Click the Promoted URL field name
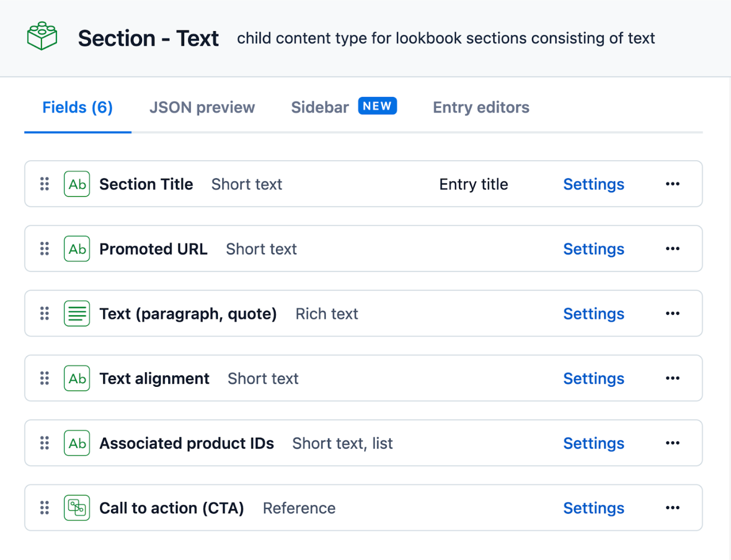 [153, 249]
